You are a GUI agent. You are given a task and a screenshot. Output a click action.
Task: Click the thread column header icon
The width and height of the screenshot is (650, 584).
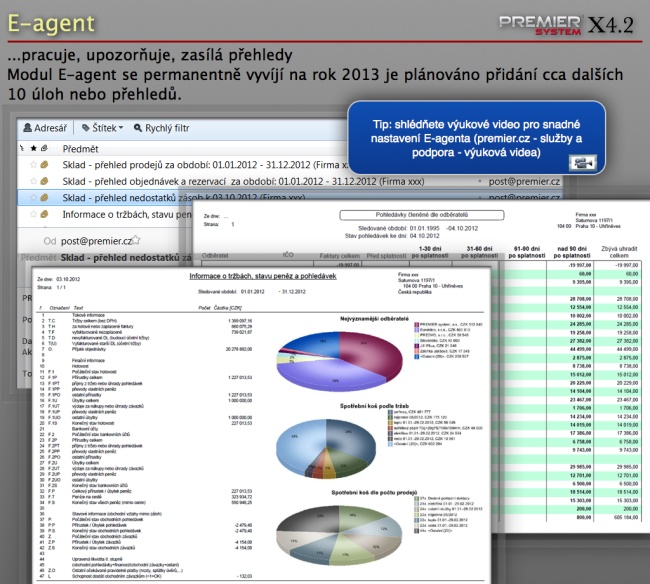tap(22, 148)
